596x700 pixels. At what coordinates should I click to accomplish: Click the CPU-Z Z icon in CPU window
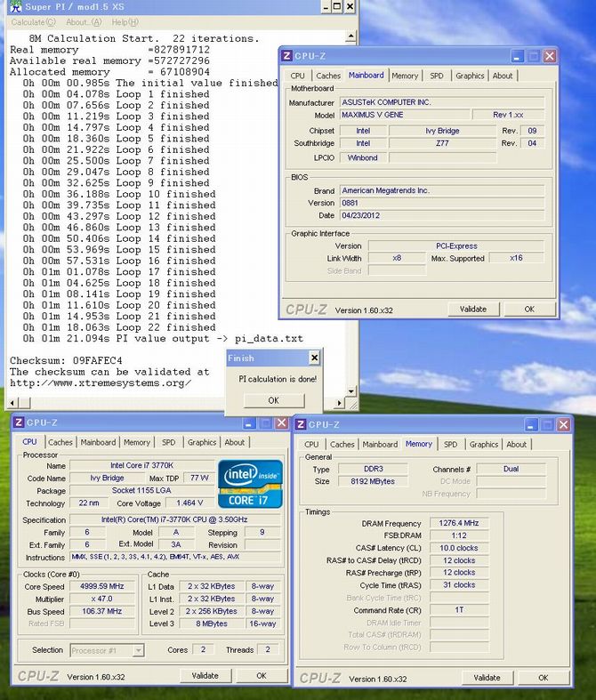(x=19, y=422)
